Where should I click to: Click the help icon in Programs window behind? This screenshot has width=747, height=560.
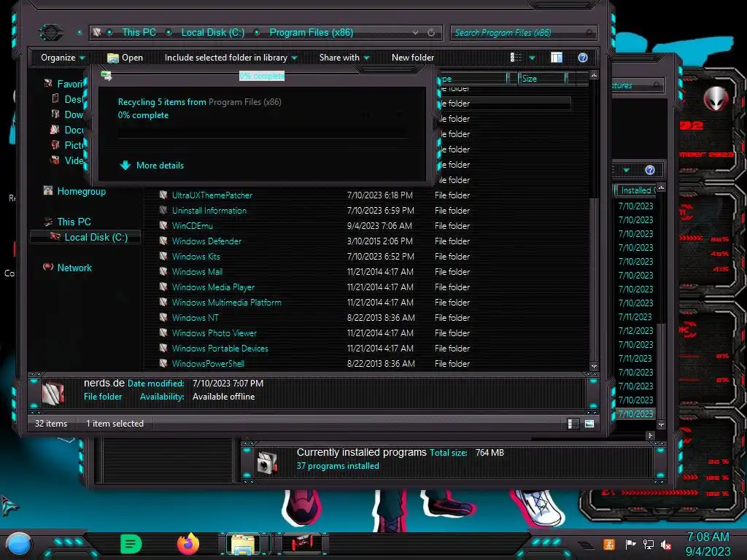(x=650, y=170)
